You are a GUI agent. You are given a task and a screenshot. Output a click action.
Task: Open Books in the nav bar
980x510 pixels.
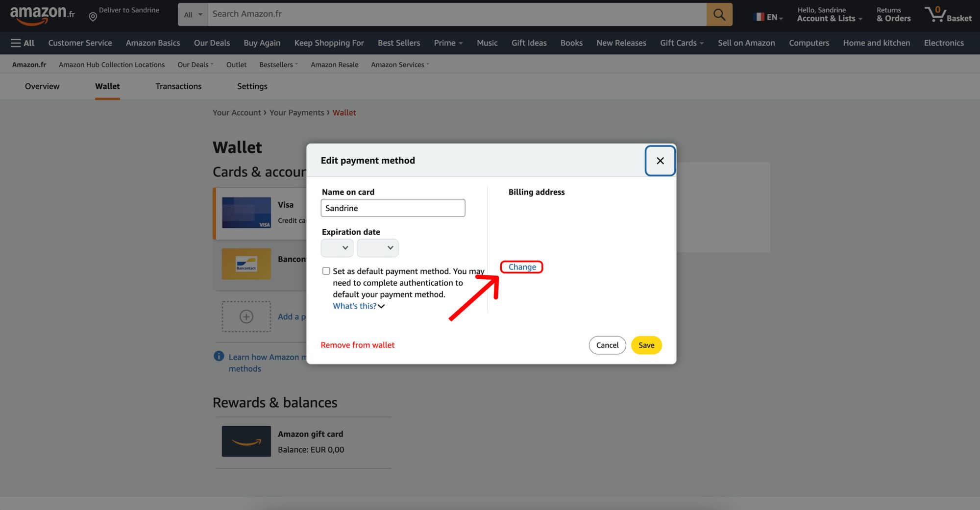click(x=571, y=43)
